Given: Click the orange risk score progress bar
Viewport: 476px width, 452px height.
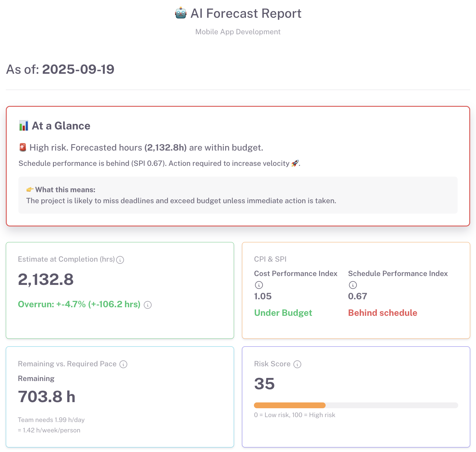Looking at the screenshot, I should [x=290, y=405].
